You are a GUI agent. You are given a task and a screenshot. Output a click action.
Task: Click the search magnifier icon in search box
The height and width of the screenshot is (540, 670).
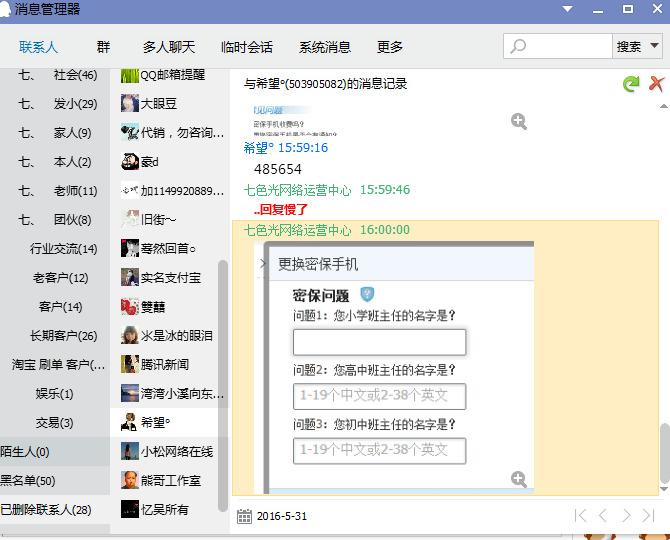click(518, 46)
